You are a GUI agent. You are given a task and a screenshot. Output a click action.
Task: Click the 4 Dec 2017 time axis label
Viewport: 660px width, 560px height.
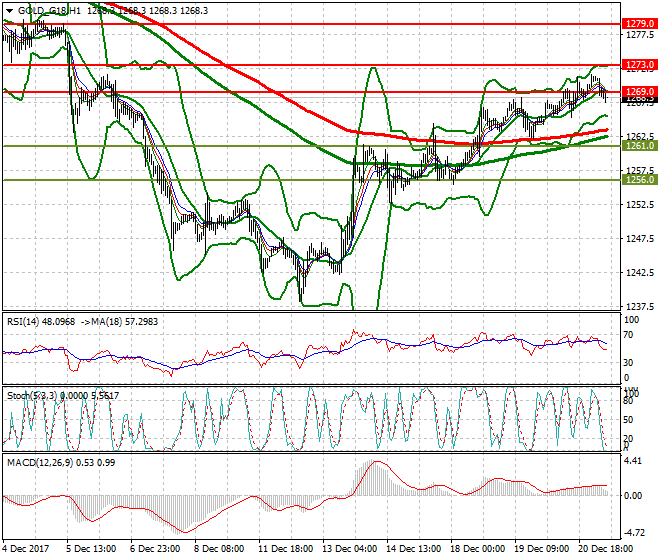(x=26, y=549)
